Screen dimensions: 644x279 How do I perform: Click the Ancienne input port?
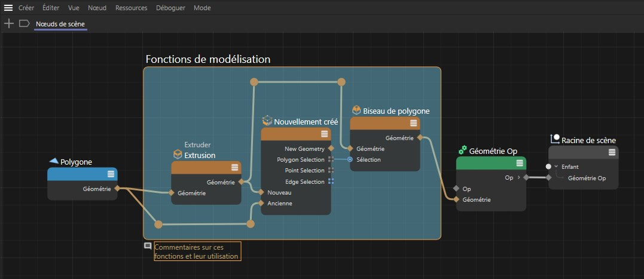pyautogui.click(x=261, y=203)
